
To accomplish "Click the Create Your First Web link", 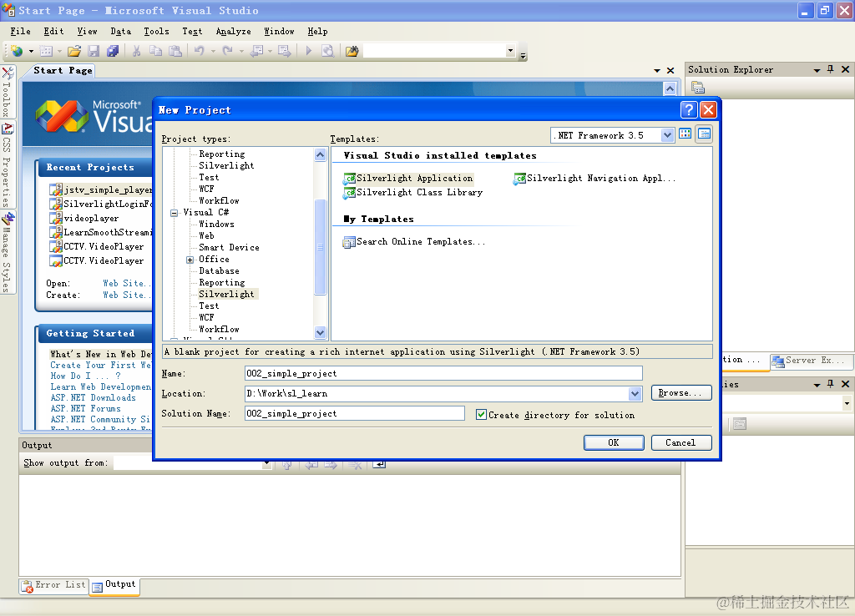I will (100, 366).
